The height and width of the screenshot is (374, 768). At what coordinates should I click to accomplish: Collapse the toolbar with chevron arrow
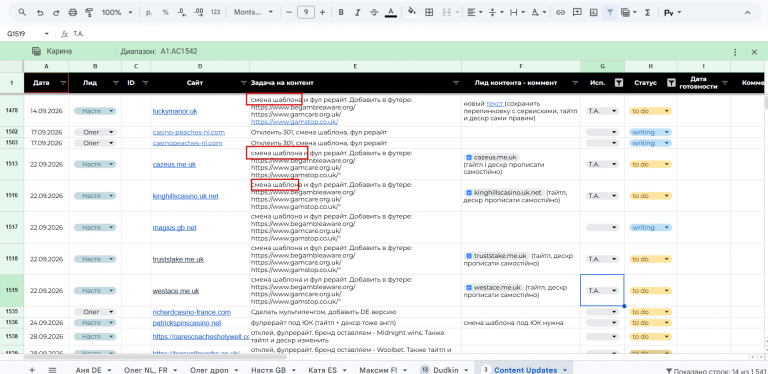[747, 12]
